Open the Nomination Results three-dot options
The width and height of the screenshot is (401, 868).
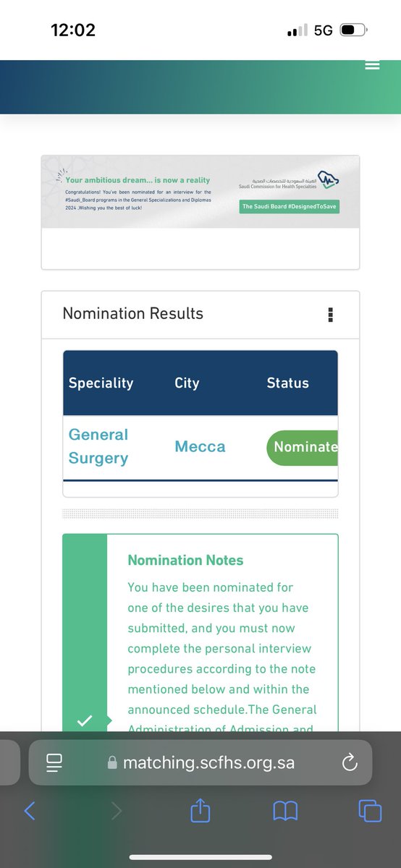tap(330, 314)
